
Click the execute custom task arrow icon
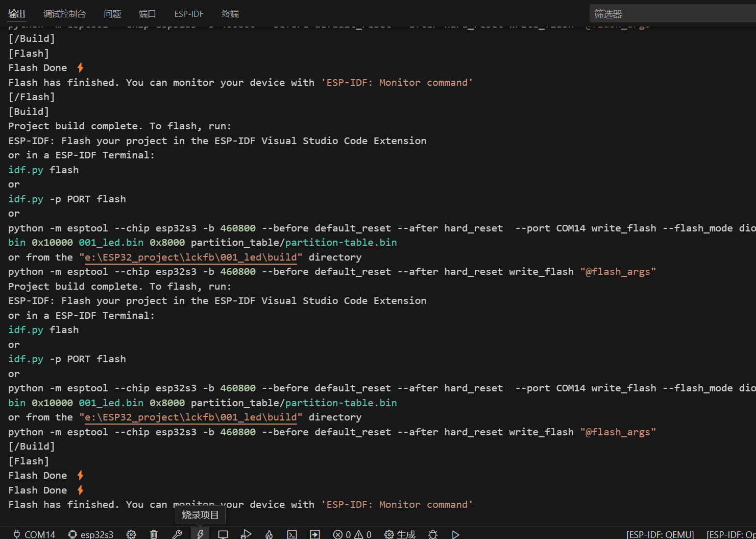(315, 534)
